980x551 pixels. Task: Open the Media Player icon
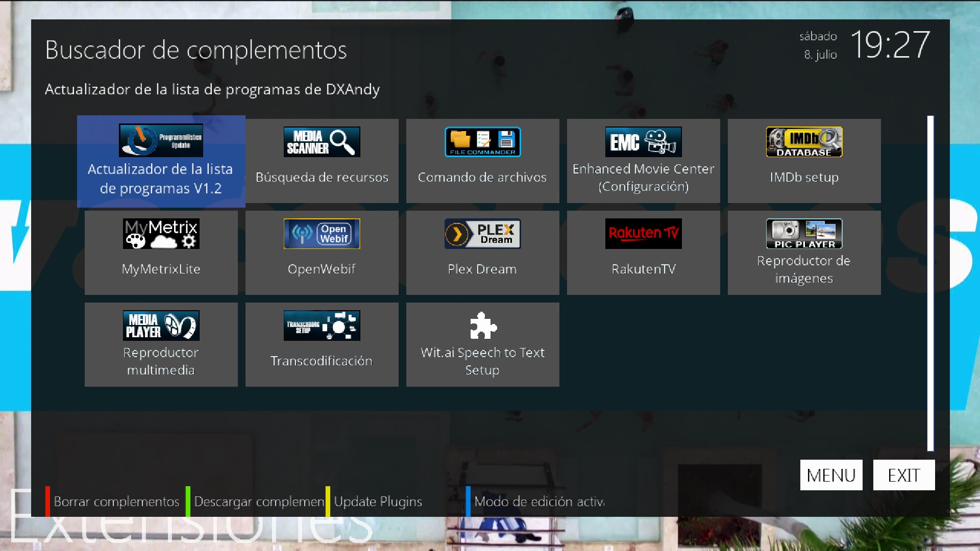click(161, 325)
